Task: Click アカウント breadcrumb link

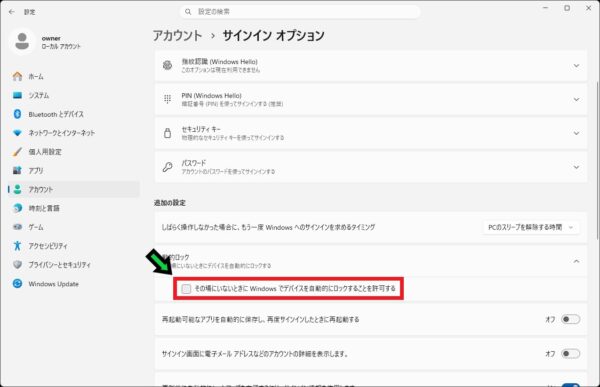Action: coord(178,36)
